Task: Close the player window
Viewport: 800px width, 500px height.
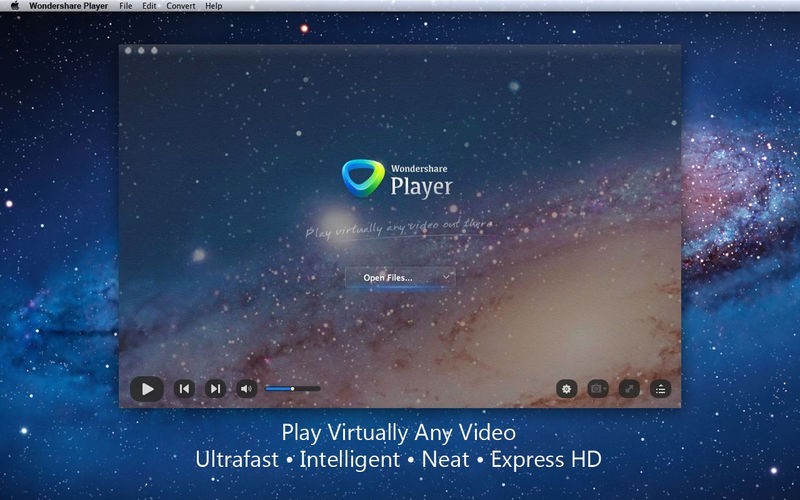Action: (129, 50)
